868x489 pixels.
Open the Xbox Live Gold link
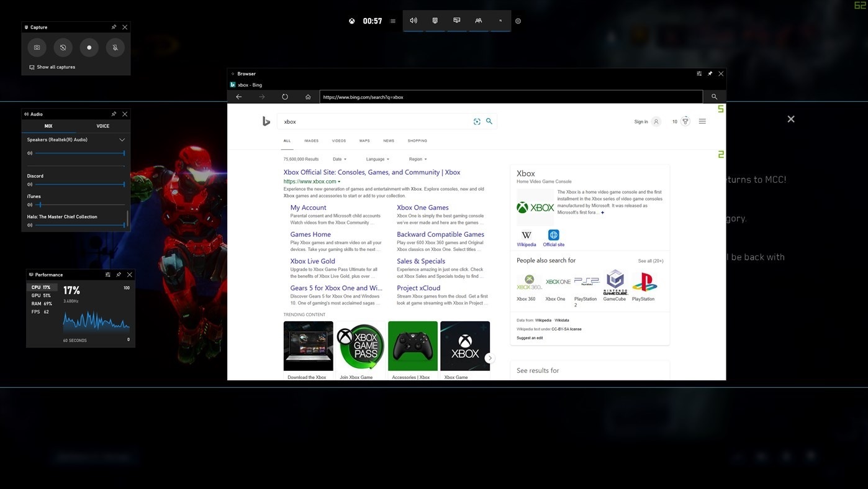tap(312, 261)
